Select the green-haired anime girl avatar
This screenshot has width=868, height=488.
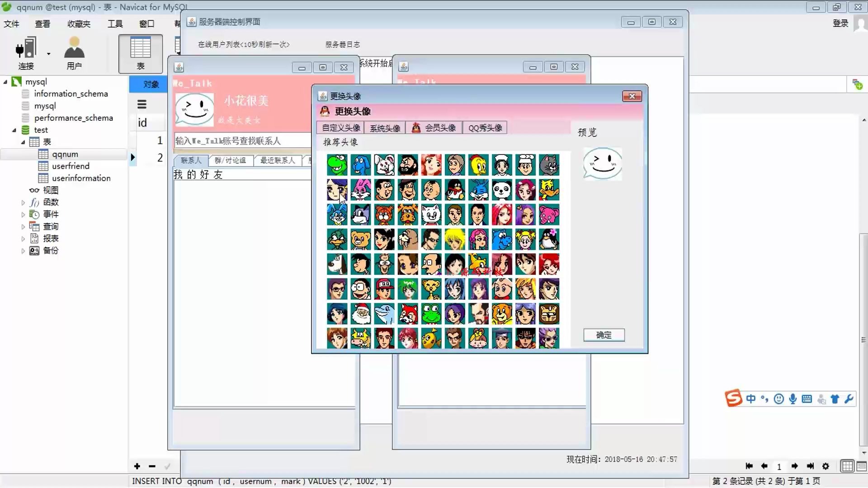click(408, 289)
